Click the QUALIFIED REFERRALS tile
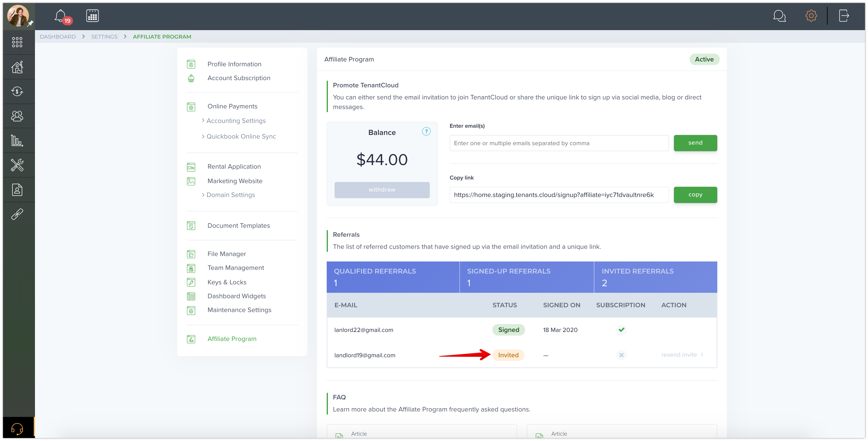Viewport: 868px width, 441px height. pos(393,277)
